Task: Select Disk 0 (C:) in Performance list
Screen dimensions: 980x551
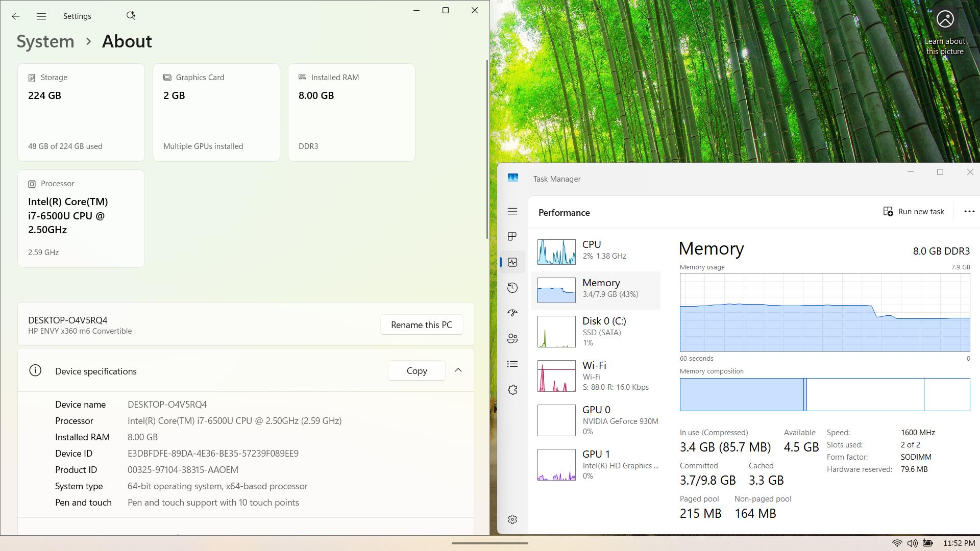Action: tap(596, 332)
